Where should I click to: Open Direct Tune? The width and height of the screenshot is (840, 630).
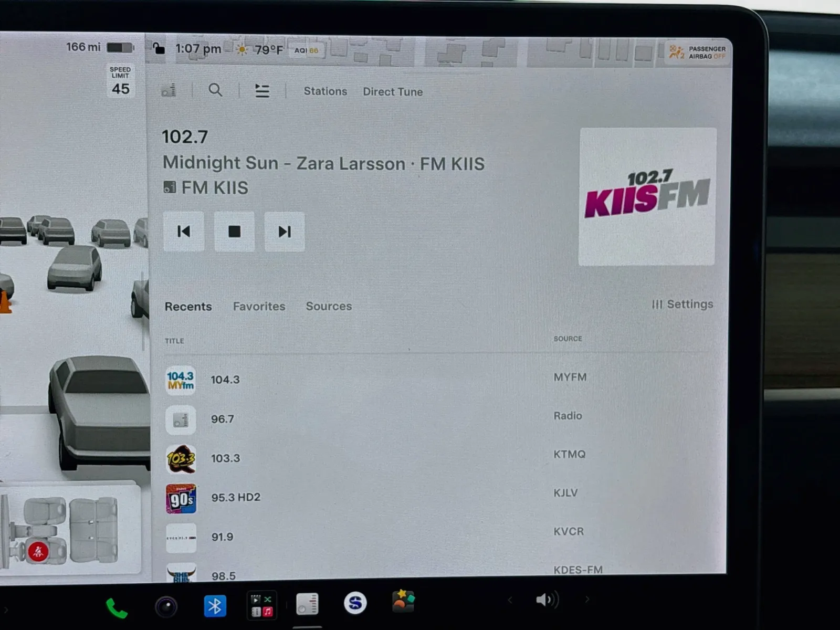(x=393, y=92)
